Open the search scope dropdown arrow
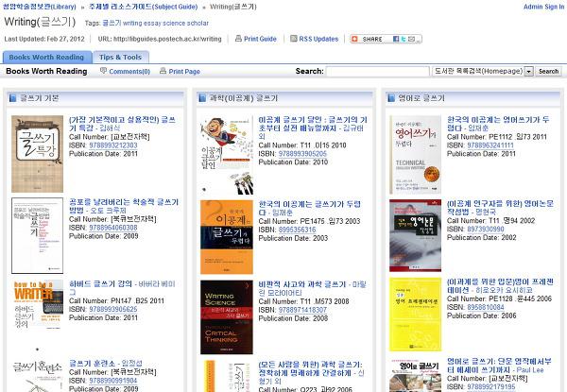567x392 pixels. [x=528, y=71]
